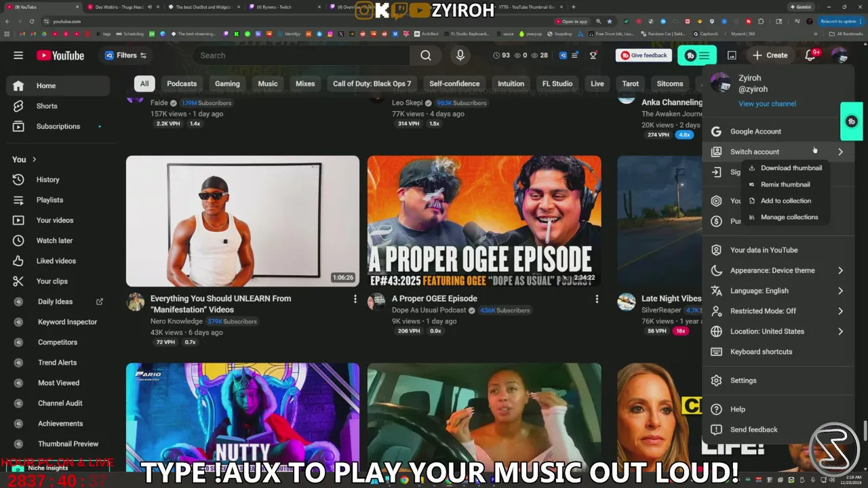Open vidIQ Trend Alerts
The width and height of the screenshot is (868, 488).
[58, 363]
